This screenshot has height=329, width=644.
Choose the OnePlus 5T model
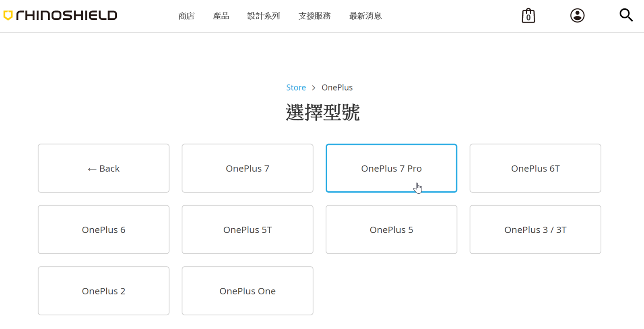(x=248, y=230)
